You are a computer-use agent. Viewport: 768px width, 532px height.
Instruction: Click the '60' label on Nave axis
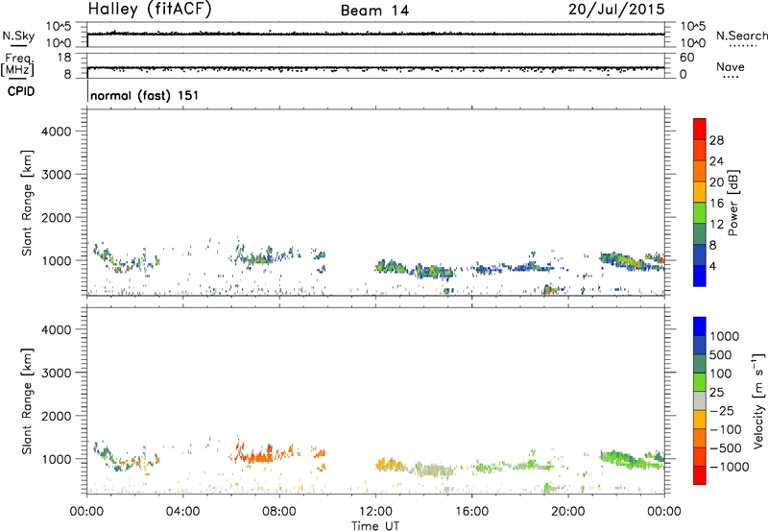(686, 58)
